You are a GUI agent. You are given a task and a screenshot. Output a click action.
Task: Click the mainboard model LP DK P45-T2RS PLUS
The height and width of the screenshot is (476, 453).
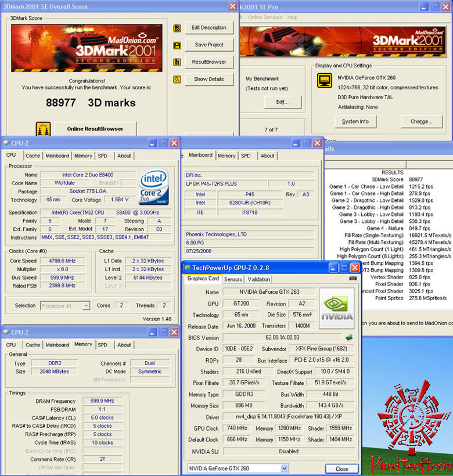point(226,183)
